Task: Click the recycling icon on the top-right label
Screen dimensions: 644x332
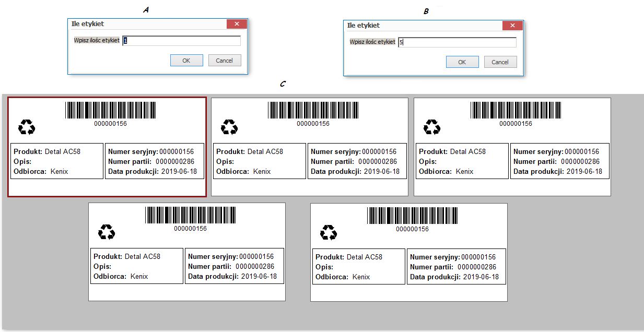Action: (x=432, y=127)
